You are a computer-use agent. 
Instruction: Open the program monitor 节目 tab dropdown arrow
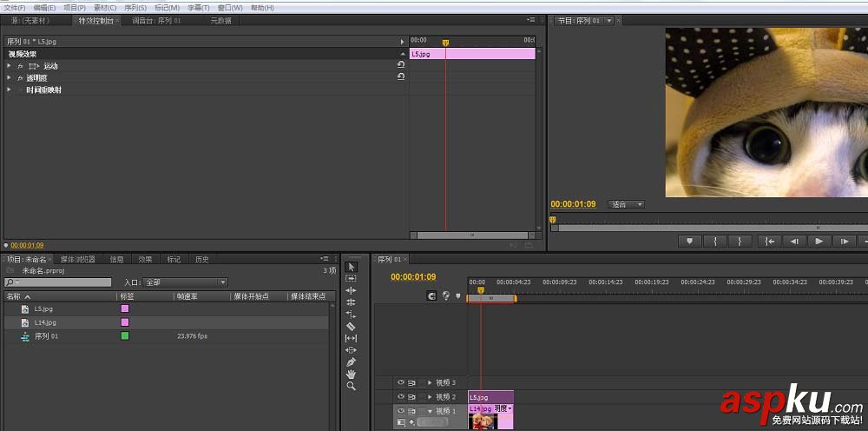609,21
